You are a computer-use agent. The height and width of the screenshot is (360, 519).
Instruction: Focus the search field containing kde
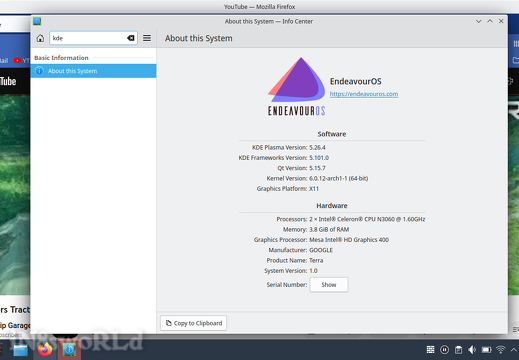pyautogui.click(x=93, y=38)
